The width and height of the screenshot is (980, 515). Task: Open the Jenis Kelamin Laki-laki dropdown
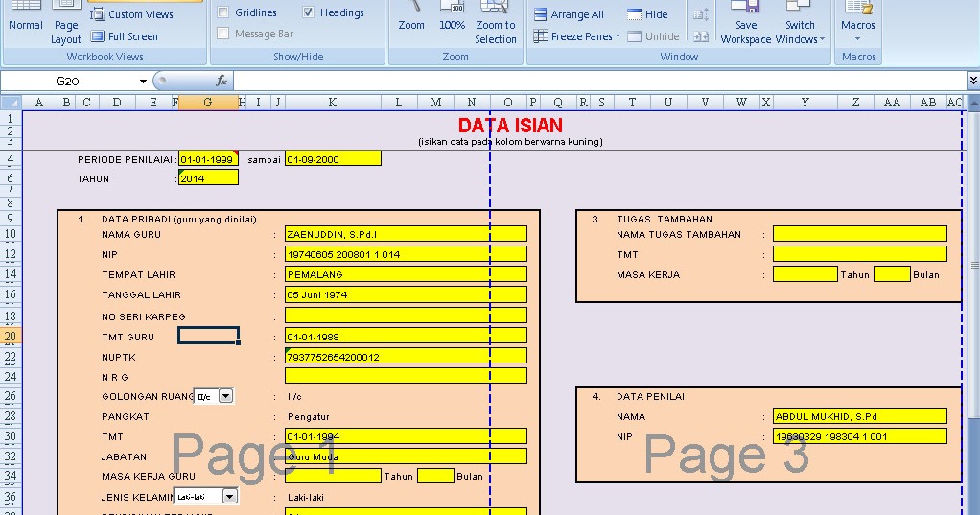point(230,496)
